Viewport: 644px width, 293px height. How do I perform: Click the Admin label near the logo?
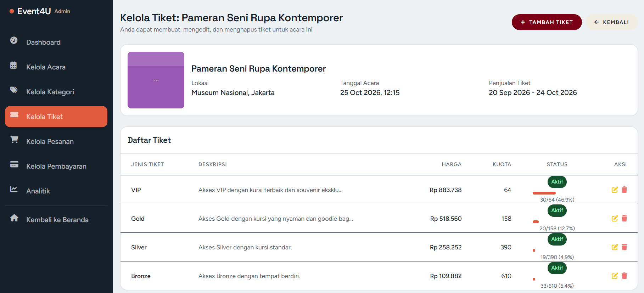click(62, 11)
